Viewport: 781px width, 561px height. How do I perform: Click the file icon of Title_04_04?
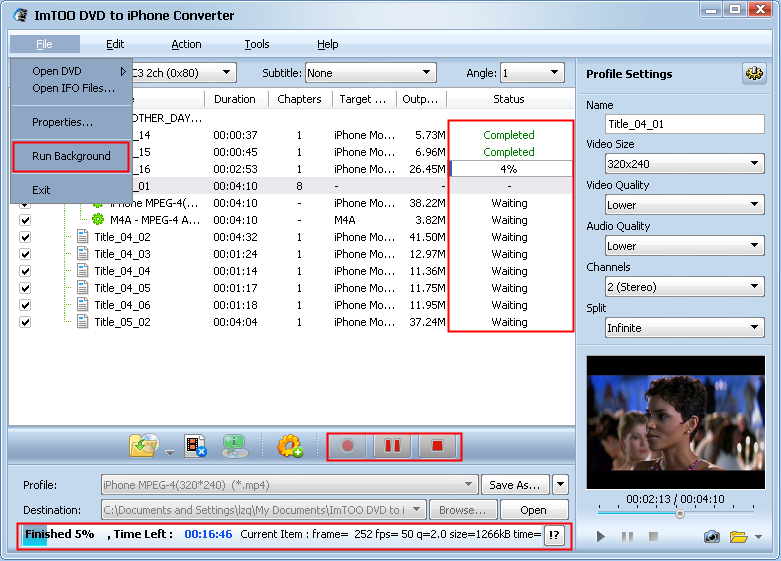83,271
